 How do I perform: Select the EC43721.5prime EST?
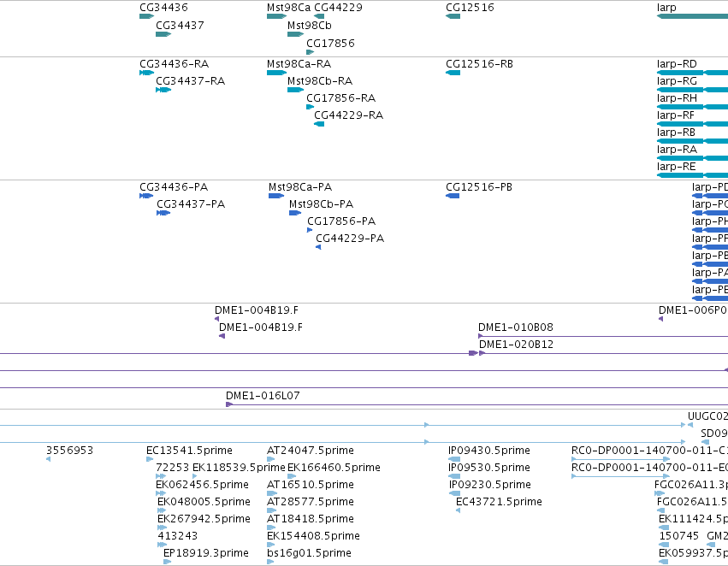(459, 510)
